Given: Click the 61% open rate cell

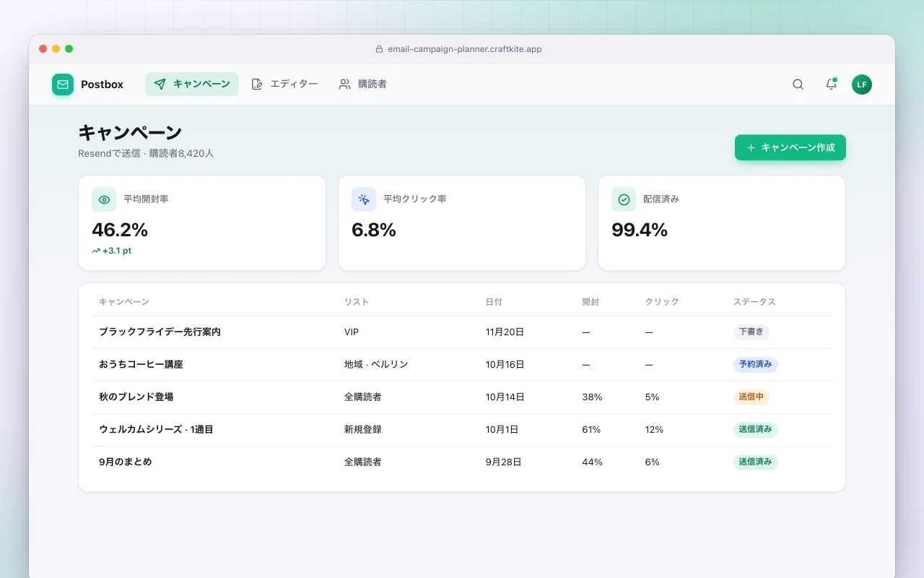Looking at the screenshot, I should pos(591,430).
